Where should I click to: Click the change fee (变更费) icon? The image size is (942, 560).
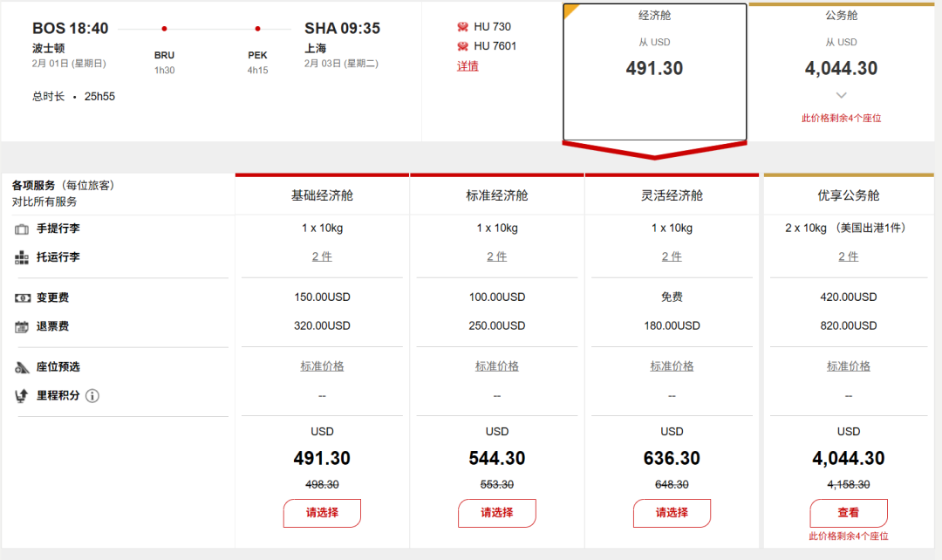coord(22,298)
